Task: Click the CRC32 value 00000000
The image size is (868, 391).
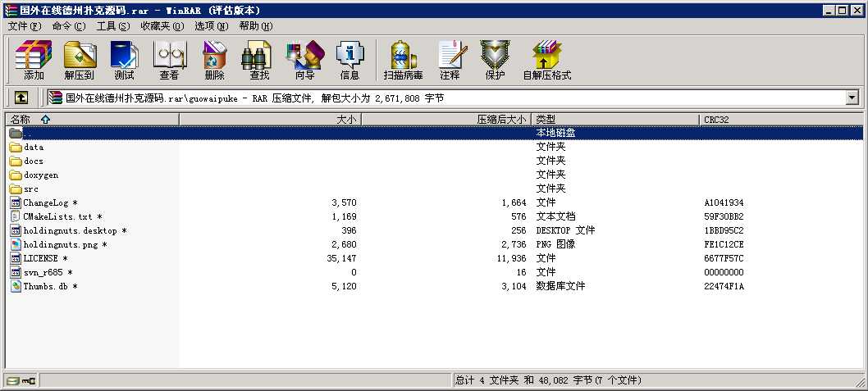Action: 724,273
